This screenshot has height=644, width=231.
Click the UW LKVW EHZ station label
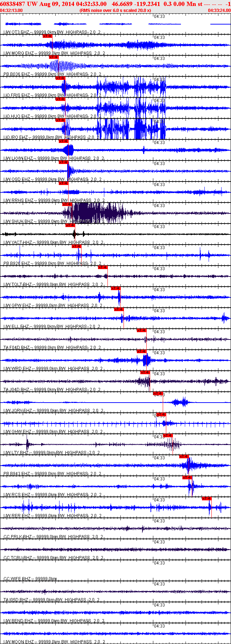19,158
